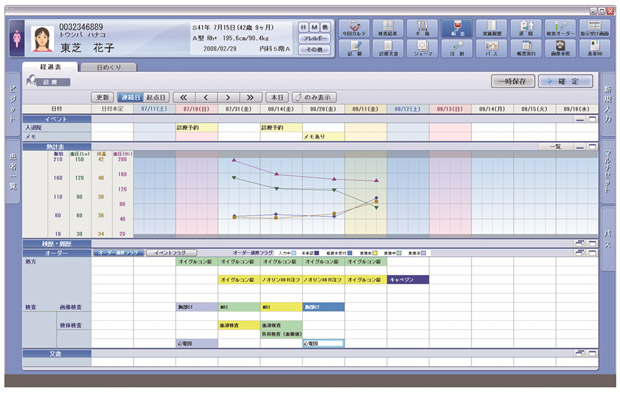Click 入力中 legend color swatch
This screenshot has height=393, width=620.
click(293, 253)
